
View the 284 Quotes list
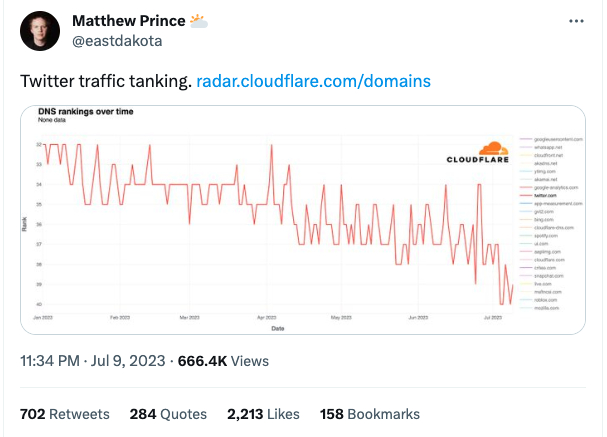168,413
